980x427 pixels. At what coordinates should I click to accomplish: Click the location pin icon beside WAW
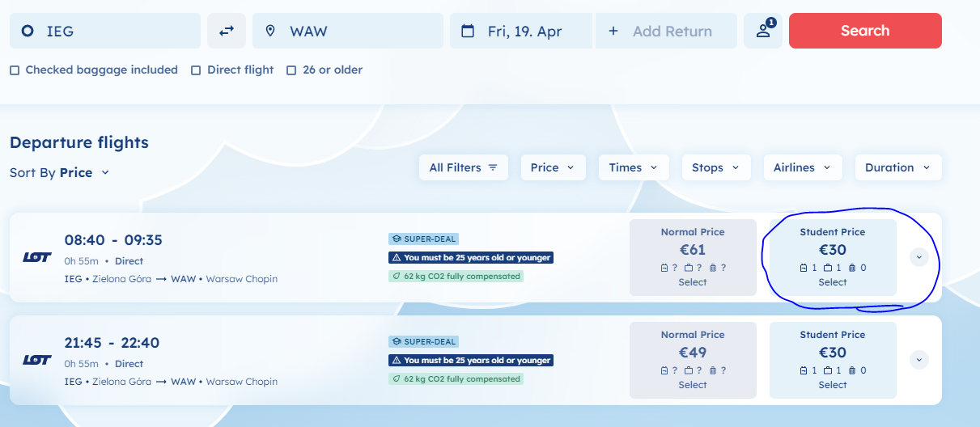pos(271,32)
